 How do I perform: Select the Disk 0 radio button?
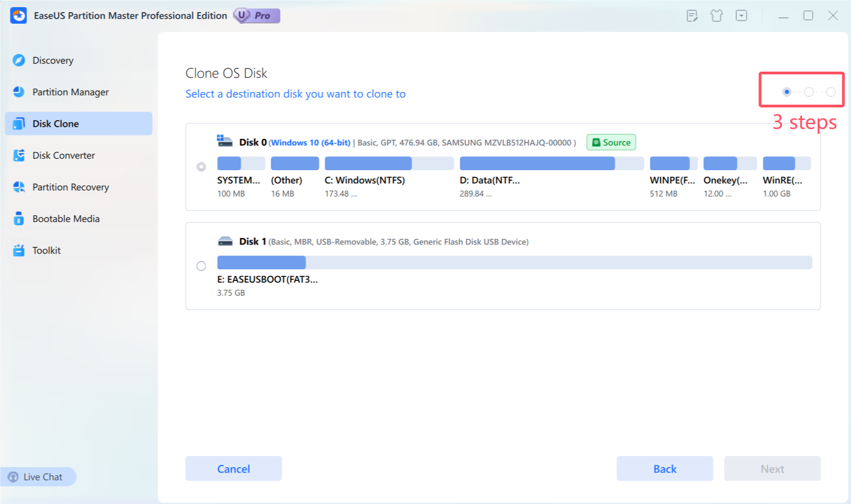201,166
